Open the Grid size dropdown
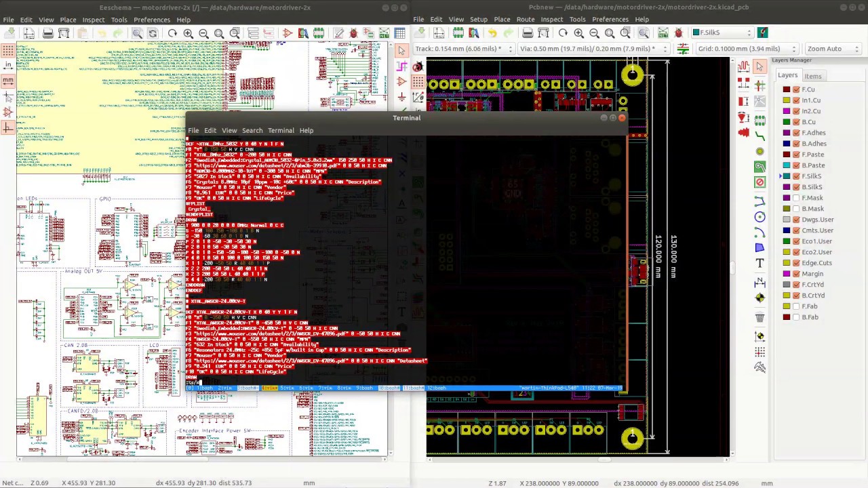 [749, 49]
